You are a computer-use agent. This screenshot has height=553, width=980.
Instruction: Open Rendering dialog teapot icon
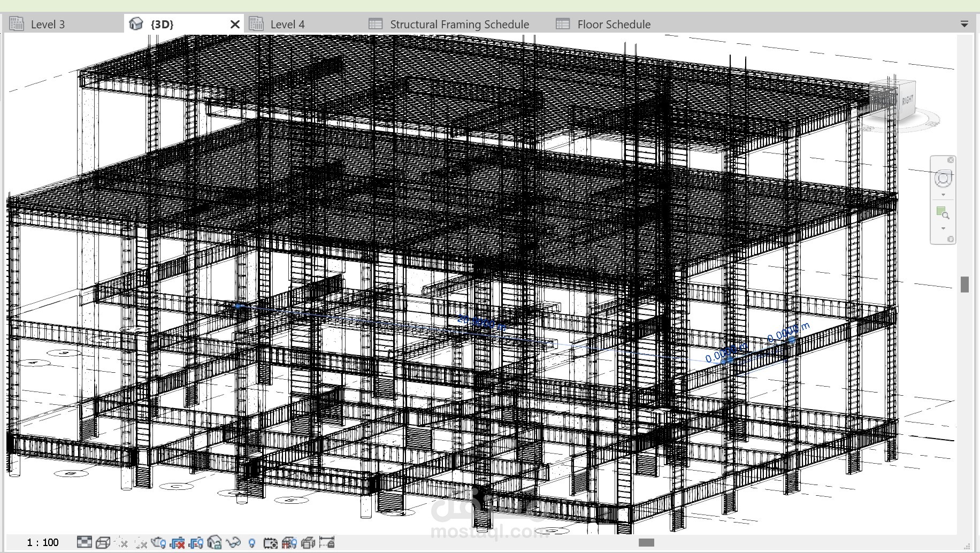click(158, 542)
